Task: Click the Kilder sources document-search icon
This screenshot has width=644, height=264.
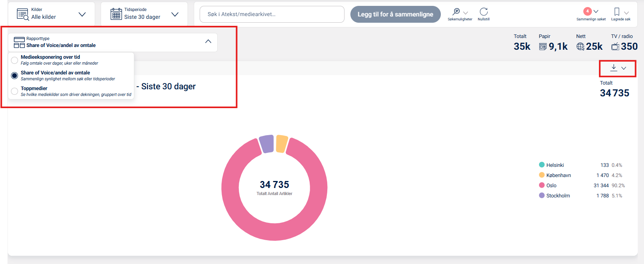Action: coord(23,14)
